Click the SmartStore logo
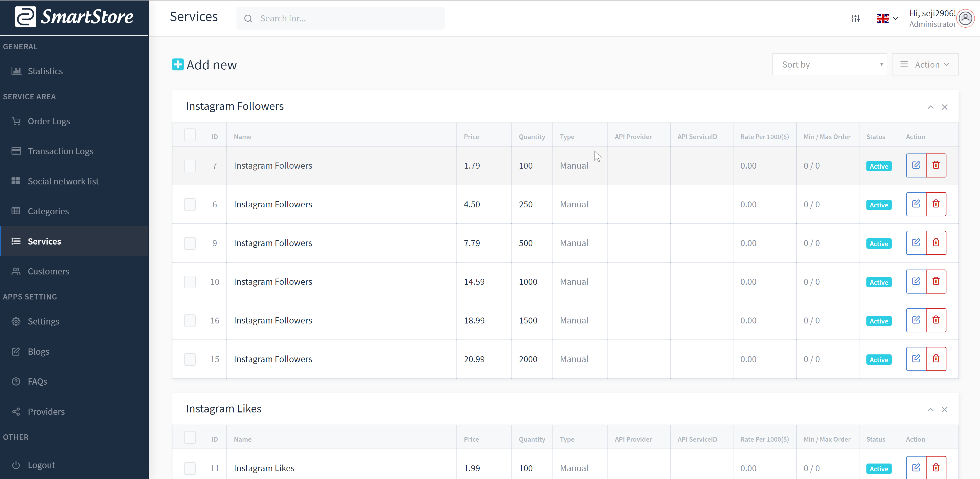This screenshot has width=980, height=479. 74,17
